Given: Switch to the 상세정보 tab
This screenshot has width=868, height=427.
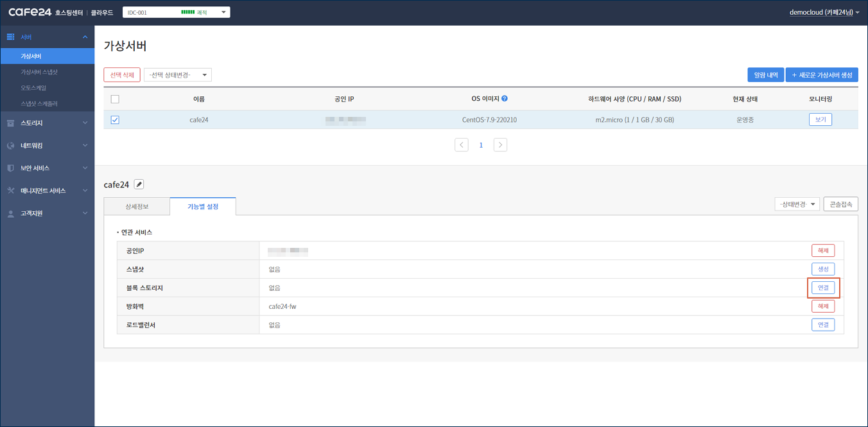Looking at the screenshot, I should coord(137,206).
